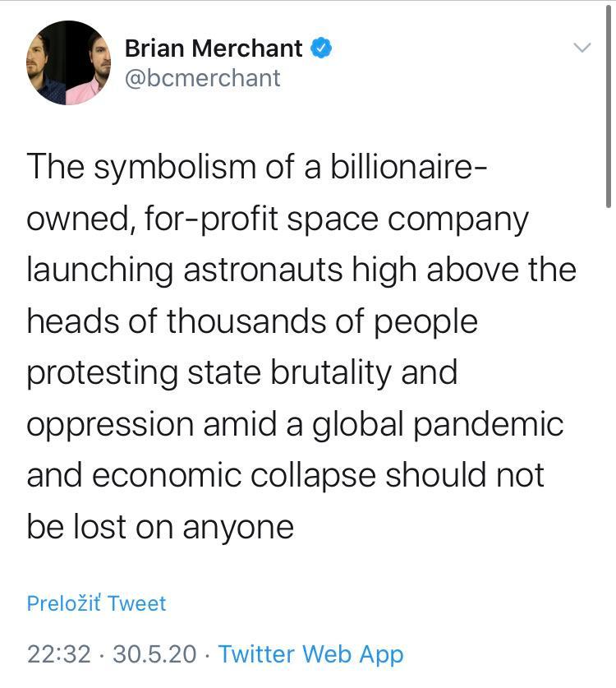Open the Twitter Web App source link
The image size is (616, 688).
(x=311, y=654)
